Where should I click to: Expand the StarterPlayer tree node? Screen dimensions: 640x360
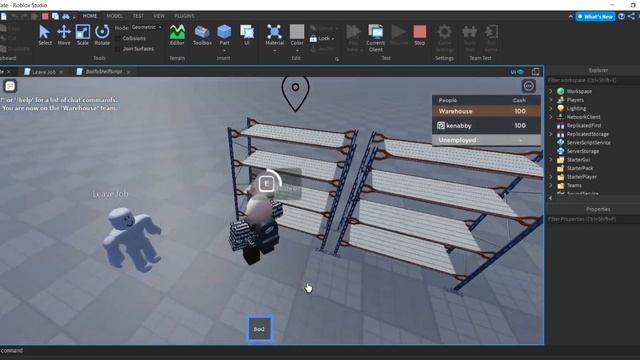pos(551,177)
